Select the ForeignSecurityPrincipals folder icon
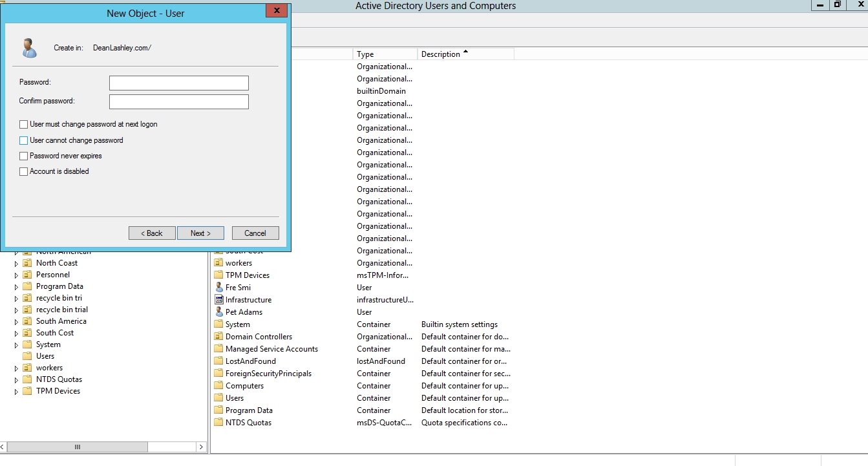Screen dimensions: 868x466 click(218, 374)
